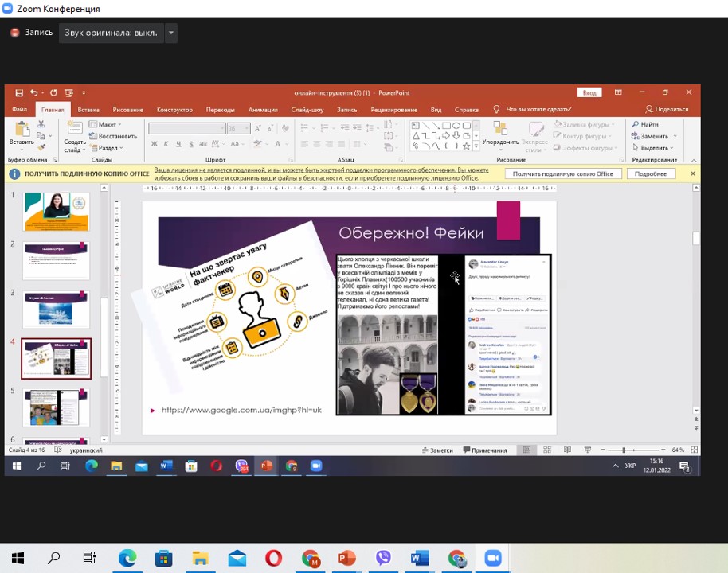This screenshot has height=573, width=728.
Task: Open the dropdown arrow next to Звук оригинала
Action: pyautogui.click(x=171, y=33)
